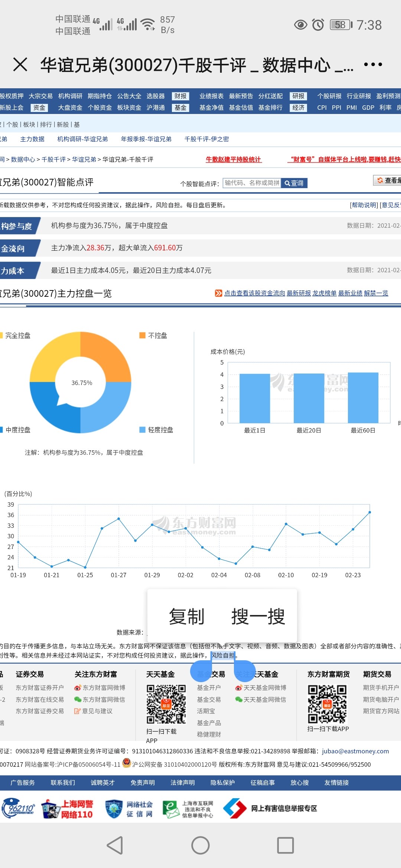Tap the Android recent apps square
Viewport: 401px width, 868px height.
286,845
